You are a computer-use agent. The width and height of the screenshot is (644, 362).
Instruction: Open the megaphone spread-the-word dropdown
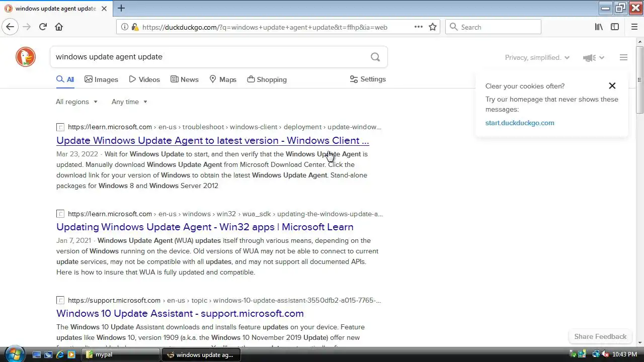coord(593,58)
